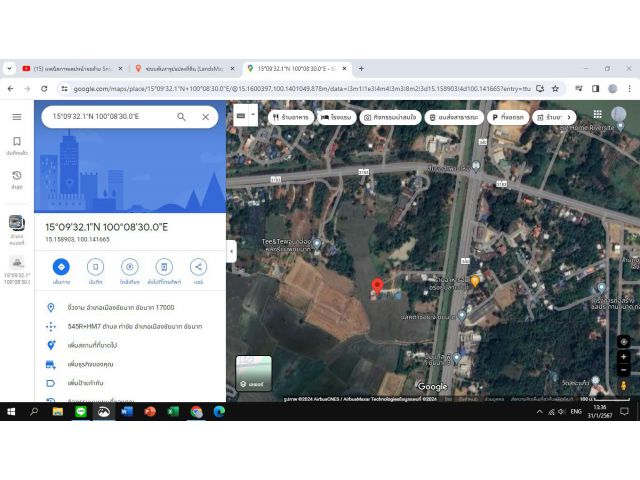Open the Google Maps hamburger menu

[x=17, y=117]
